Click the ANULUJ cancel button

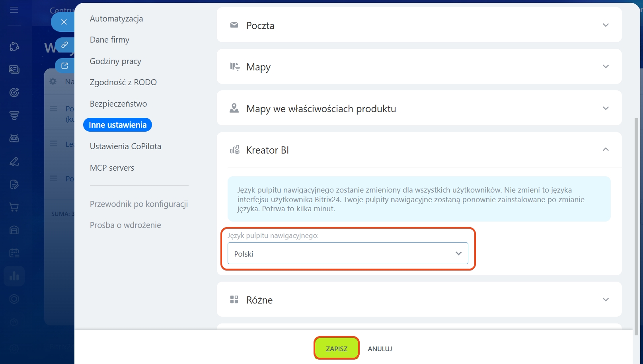[380, 349]
